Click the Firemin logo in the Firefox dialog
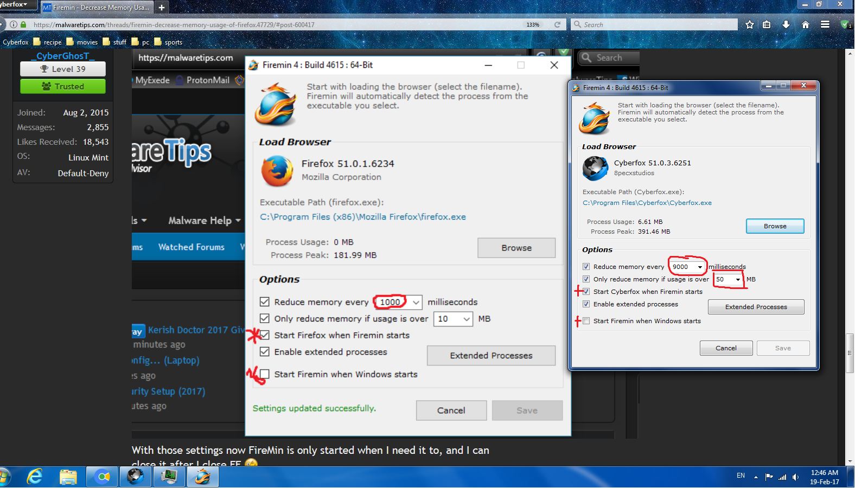This screenshot has width=868, height=488. click(x=276, y=104)
